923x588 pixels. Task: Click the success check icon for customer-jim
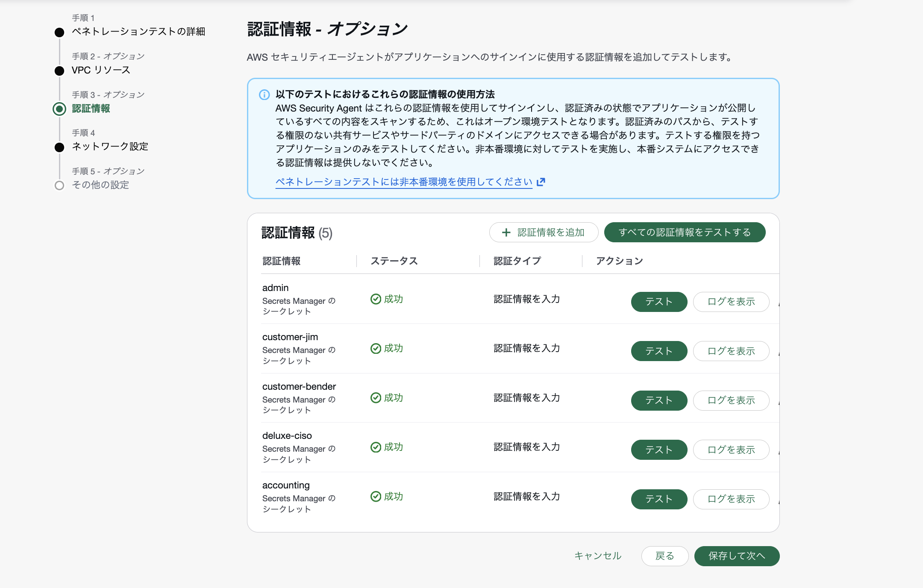click(376, 349)
